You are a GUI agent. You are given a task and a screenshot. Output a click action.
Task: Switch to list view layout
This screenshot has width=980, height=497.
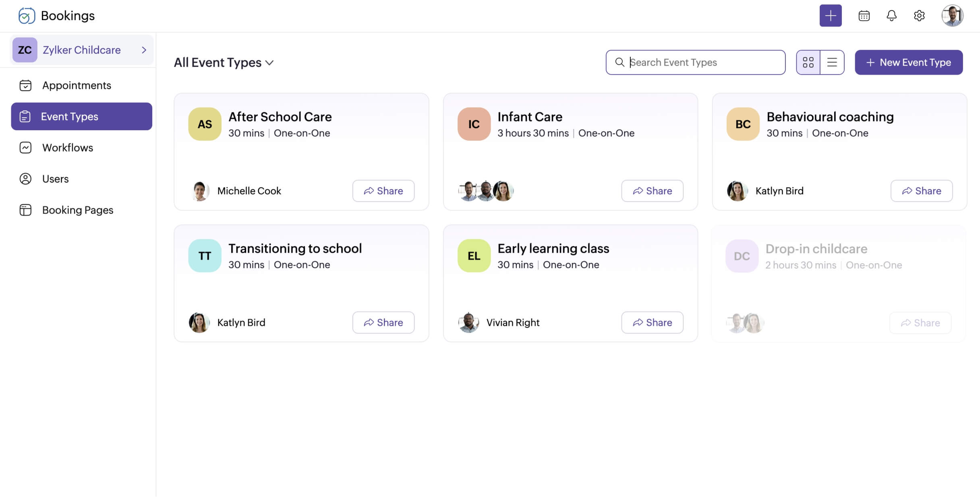click(832, 62)
